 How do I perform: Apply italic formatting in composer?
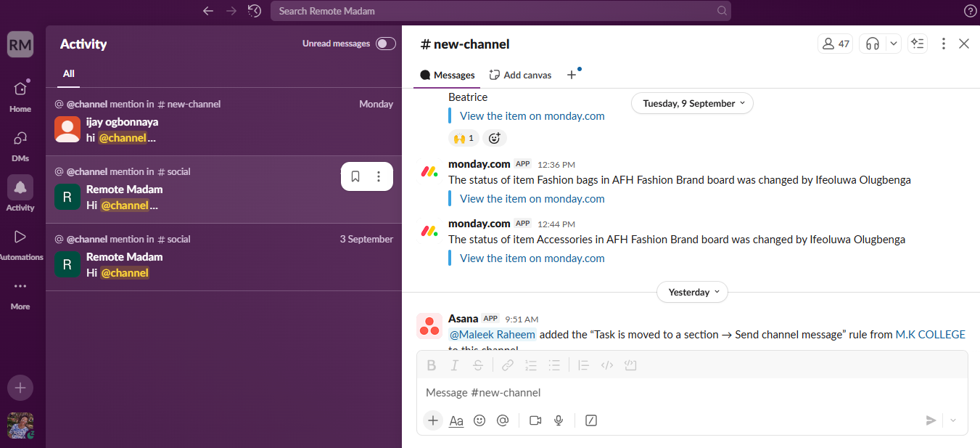455,365
